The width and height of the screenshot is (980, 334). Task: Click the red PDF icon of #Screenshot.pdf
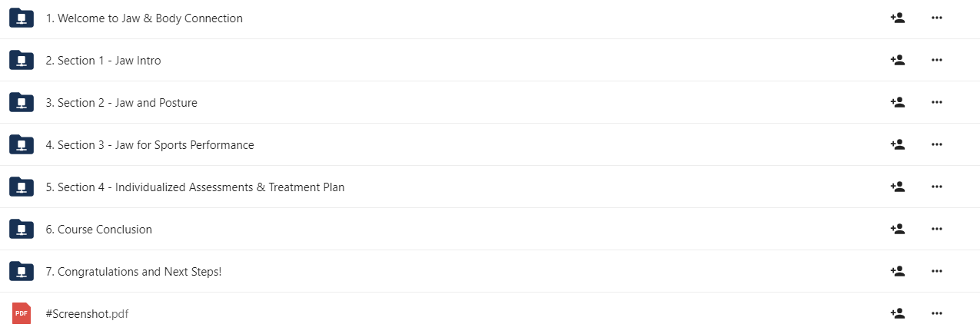pyautogui.click(x=22, y=313)
